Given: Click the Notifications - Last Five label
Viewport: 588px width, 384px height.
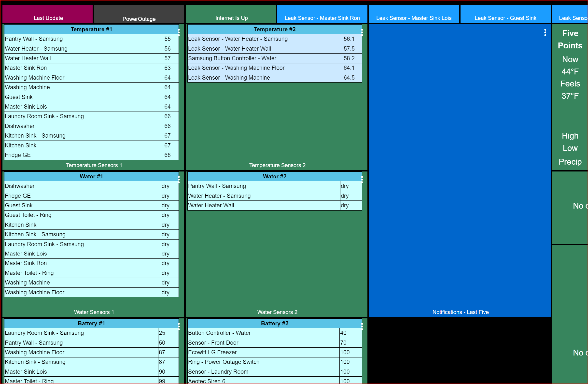Looking at the screenshot, I should [461, 312].
